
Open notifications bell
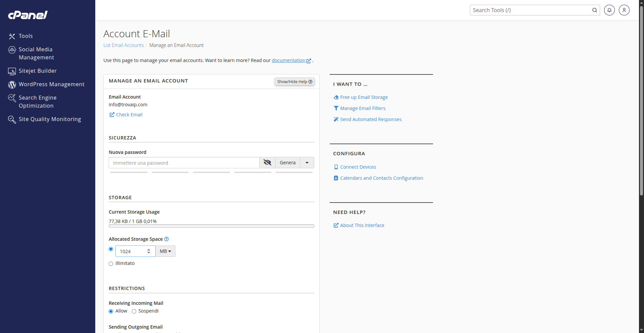pos(609,10)
